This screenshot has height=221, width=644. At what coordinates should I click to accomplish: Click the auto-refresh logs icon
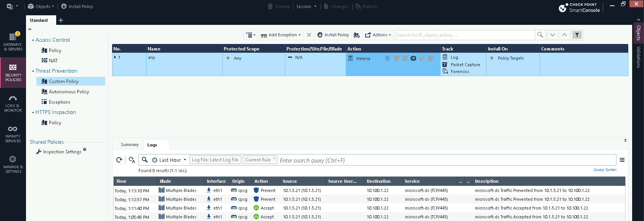tap(132, 160)
